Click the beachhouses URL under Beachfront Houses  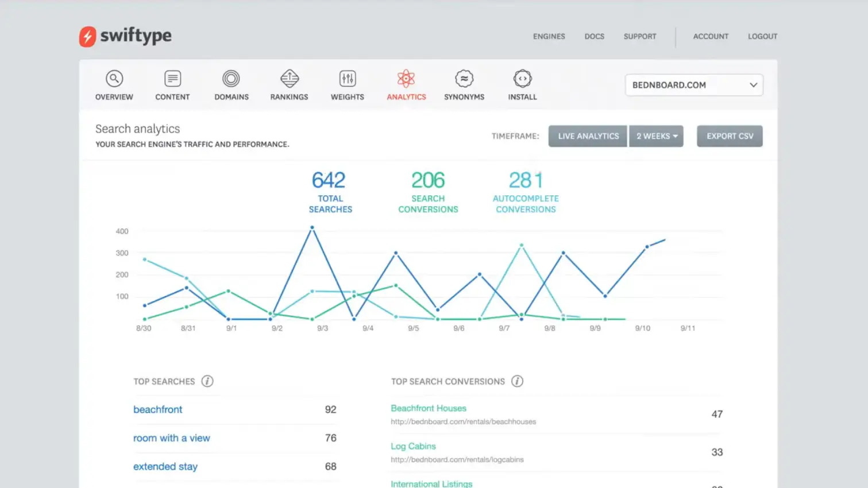coord(463,422)
